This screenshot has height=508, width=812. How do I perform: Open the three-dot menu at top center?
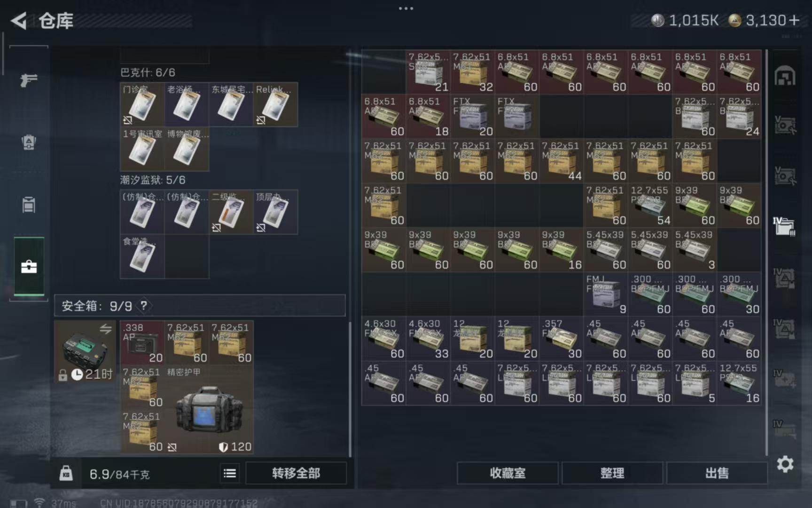(406, 8)
